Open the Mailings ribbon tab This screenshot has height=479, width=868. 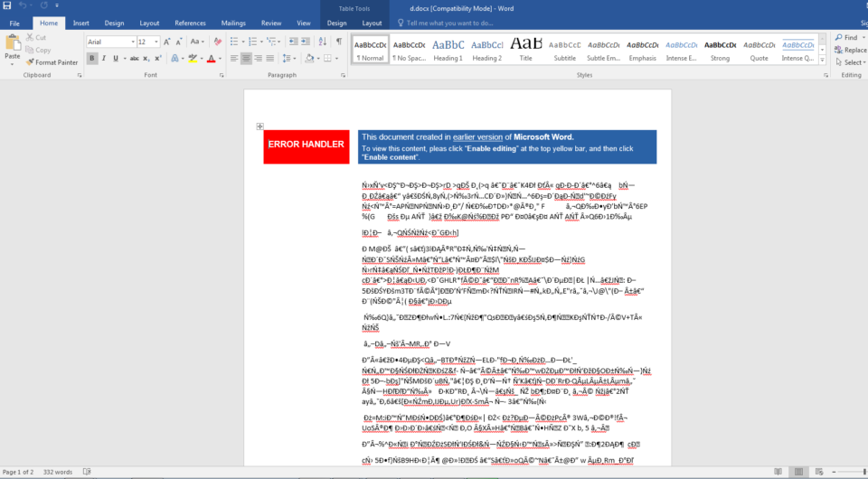[233, 23]
